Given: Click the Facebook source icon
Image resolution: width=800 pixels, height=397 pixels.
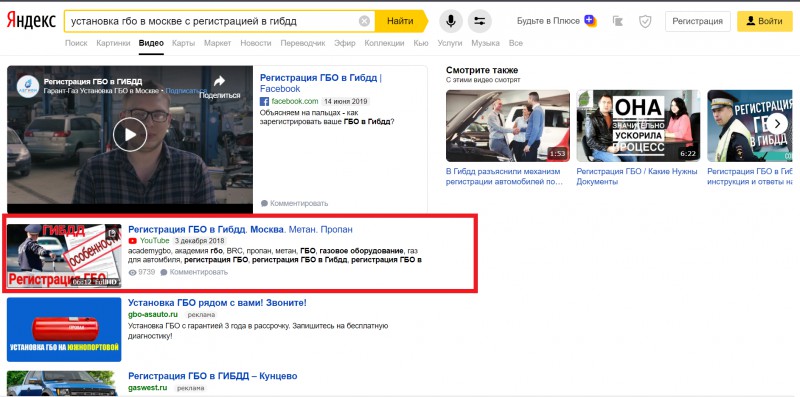Looking at the screenshot, I should [x=264, y=101].
